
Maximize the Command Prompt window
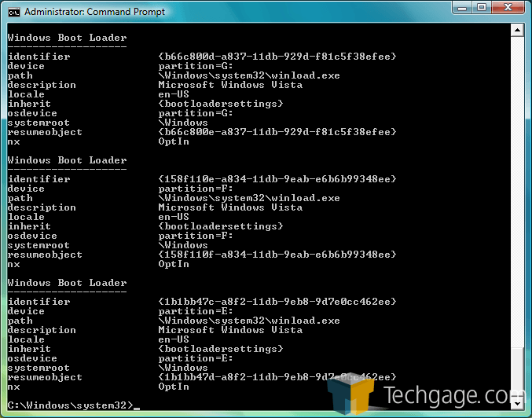point(481,8)
